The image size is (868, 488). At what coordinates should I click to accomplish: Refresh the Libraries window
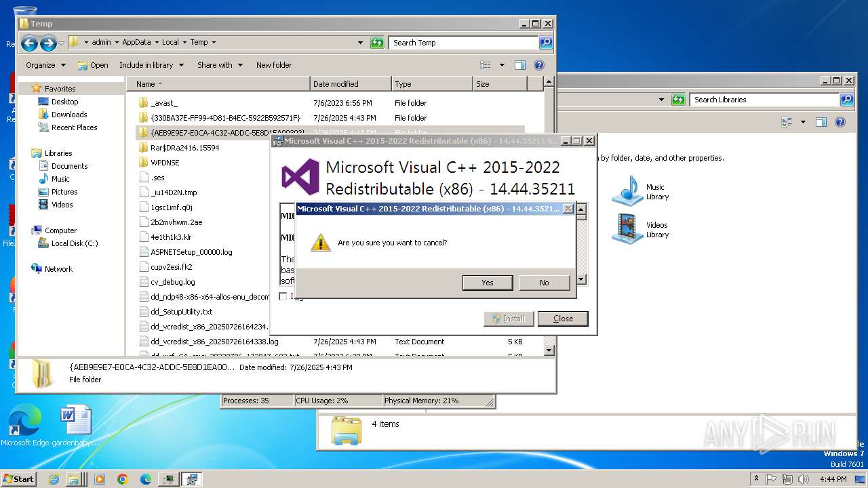pos(678,100)
